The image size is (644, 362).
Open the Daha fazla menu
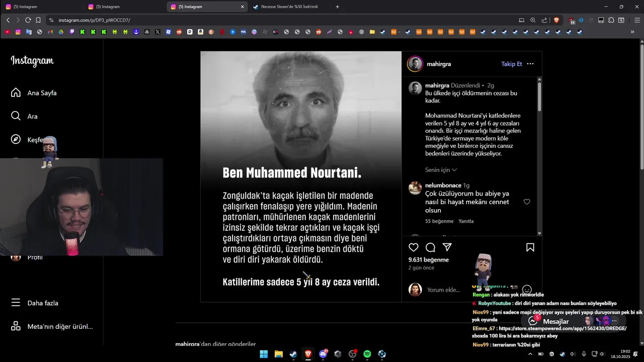(x=35, y=303)
